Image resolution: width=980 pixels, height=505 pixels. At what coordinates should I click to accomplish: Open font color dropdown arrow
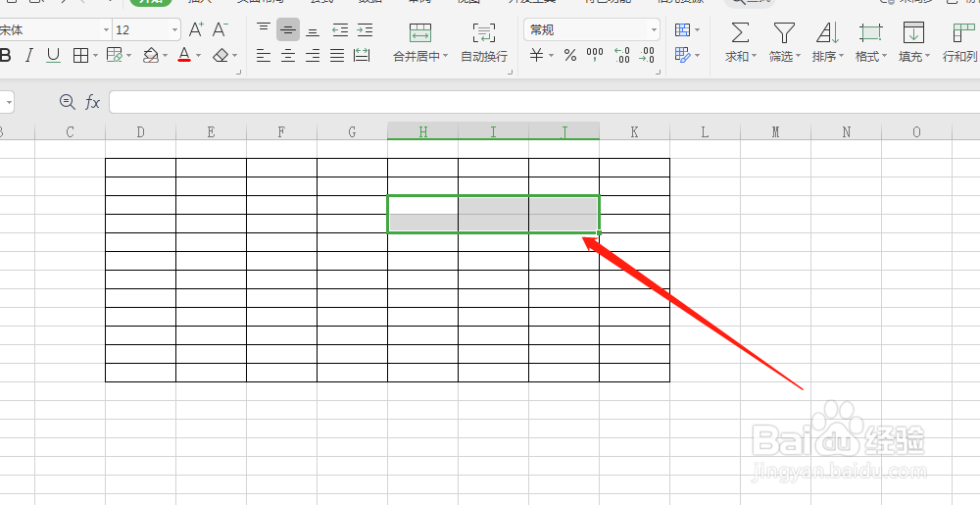(198, 56)
